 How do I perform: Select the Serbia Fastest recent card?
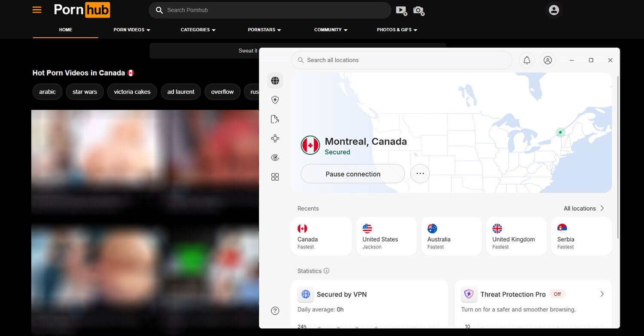pyautogui.click(x=581, y=236)
